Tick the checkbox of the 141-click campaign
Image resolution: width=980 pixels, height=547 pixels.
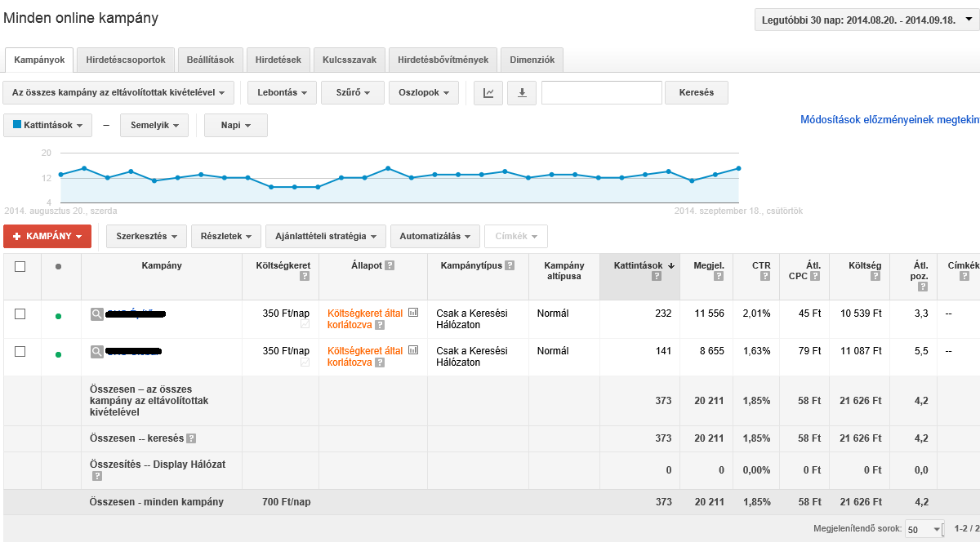20,351
